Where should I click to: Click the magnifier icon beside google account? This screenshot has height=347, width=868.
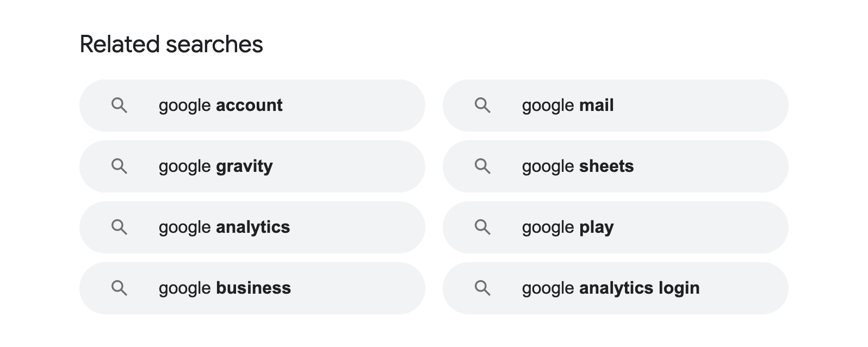[x=120, y=106]
